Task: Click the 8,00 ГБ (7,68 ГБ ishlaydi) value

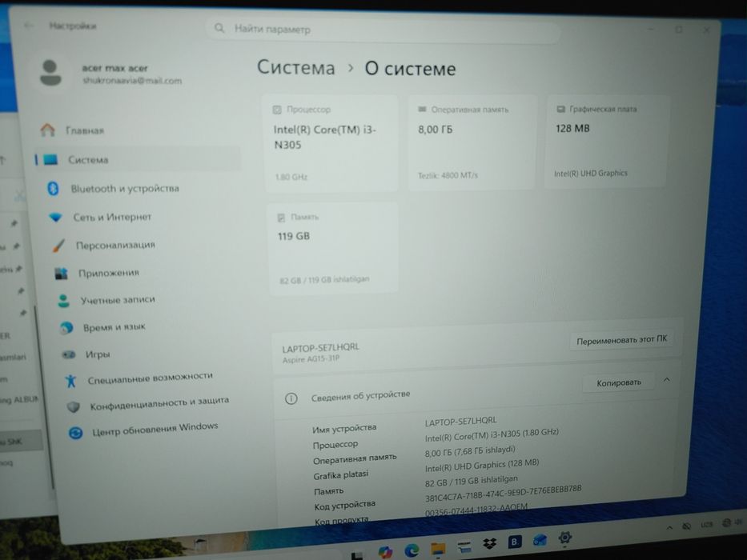Action: tap(470, 451)
